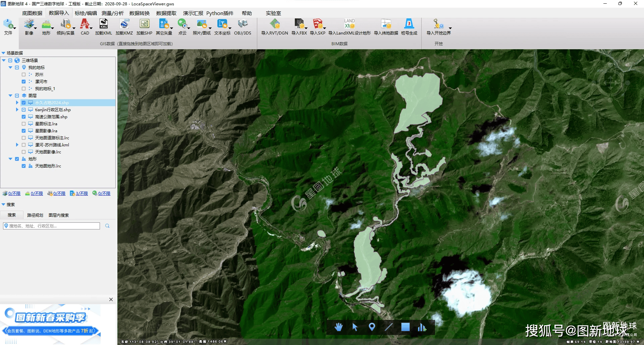The image size is (644, 345).
Task: Click the 桩号生成 icon
Action: [x=409, y=24]
